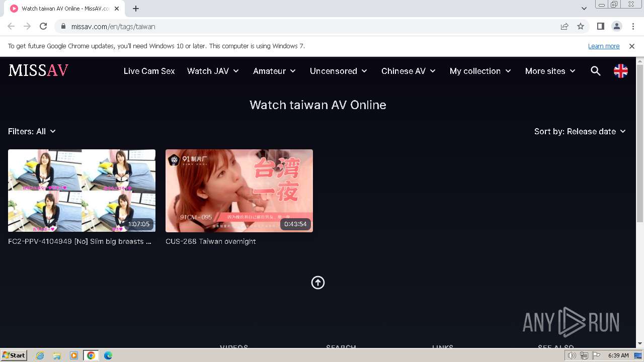Open the CUS-268 Taiwan overnight title

pyautogui.click(x=211, y=241)
